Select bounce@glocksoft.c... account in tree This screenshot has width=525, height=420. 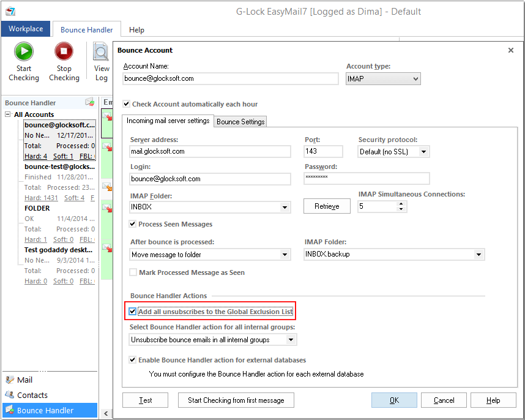click(x=59, y=125)
